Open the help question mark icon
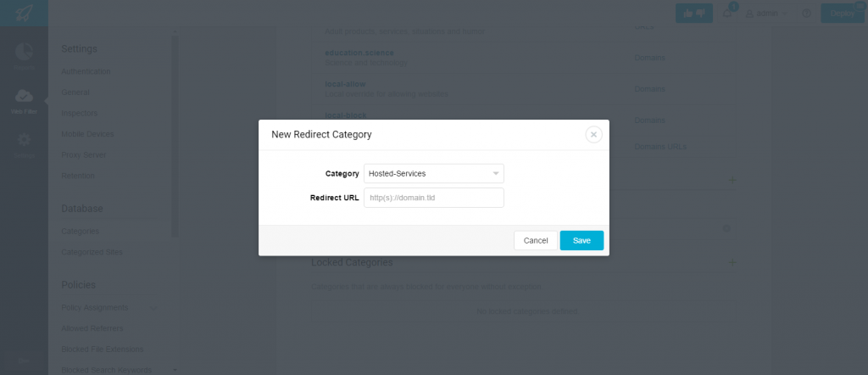 [x=807, y=14]
